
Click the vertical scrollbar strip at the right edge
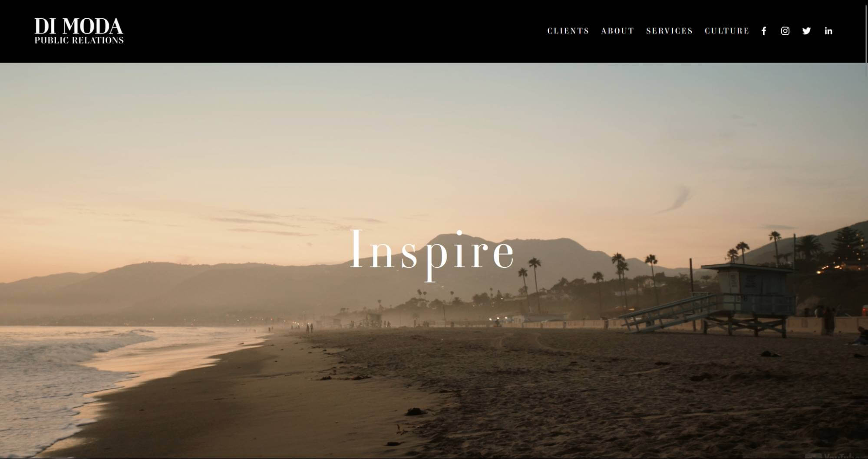(866, 229)
